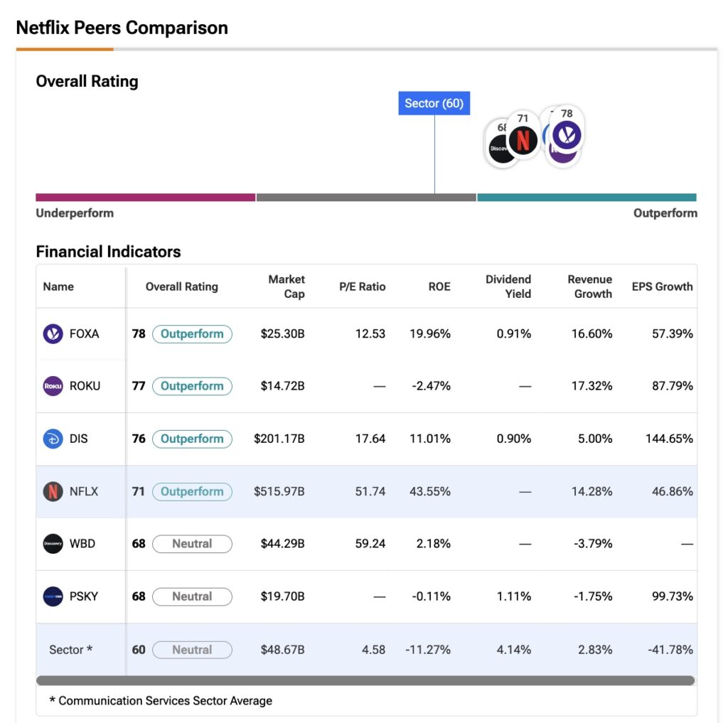The height and width of the screenshot is (723, 728).
Task: Click the ROKU ticker name link
Action: [85, 386]
